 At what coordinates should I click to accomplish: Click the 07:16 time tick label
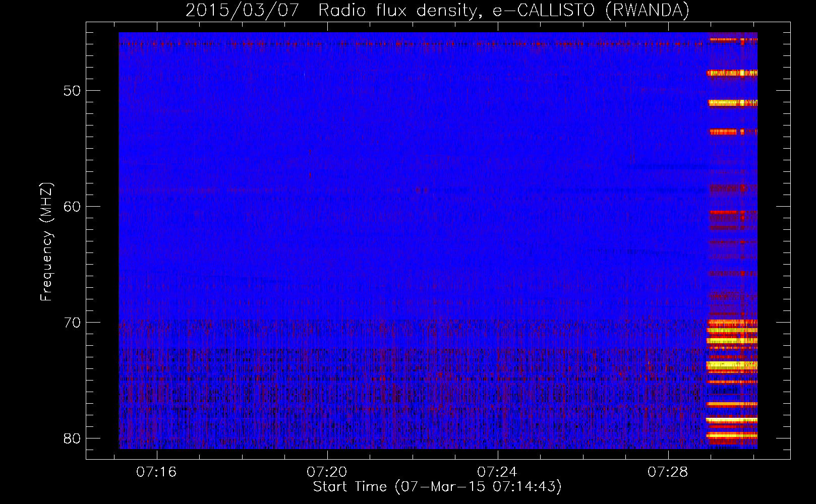[x=157, y=472]
